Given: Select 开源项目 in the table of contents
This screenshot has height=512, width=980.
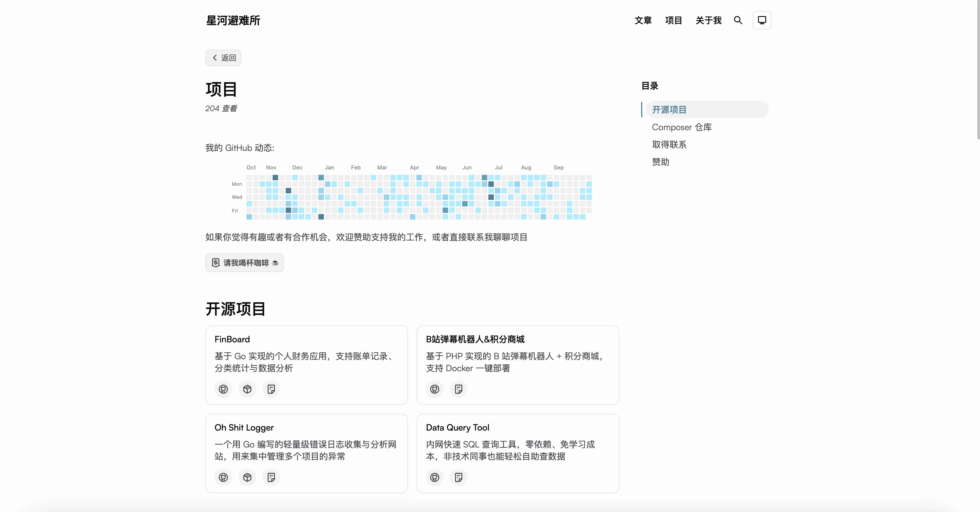Looking at the screenshot, I should click(669, 109).
